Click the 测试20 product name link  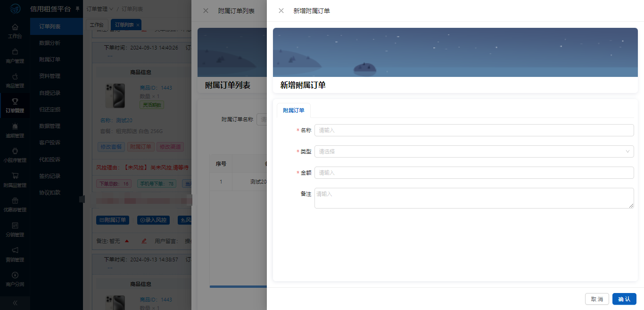point(124,120)
